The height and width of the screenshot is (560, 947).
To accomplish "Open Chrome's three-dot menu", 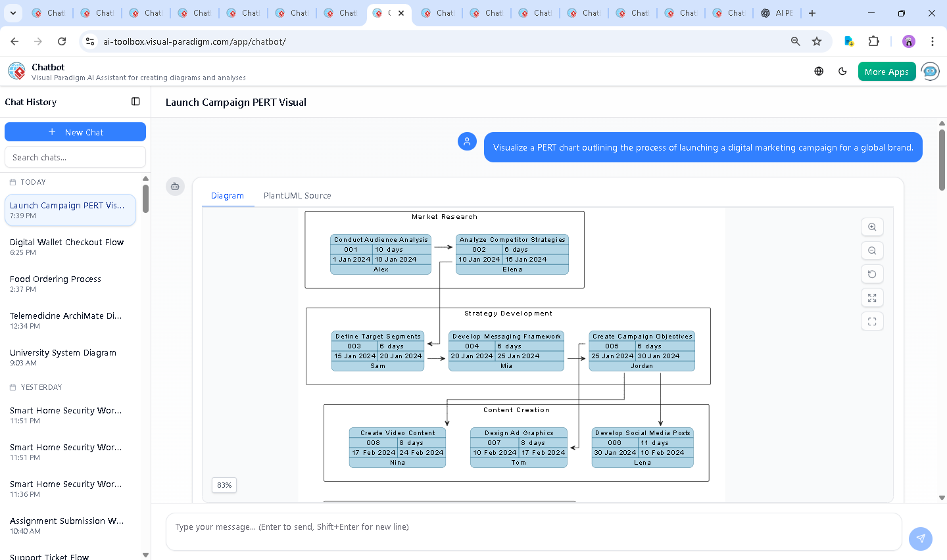I will tap(932, 41).
